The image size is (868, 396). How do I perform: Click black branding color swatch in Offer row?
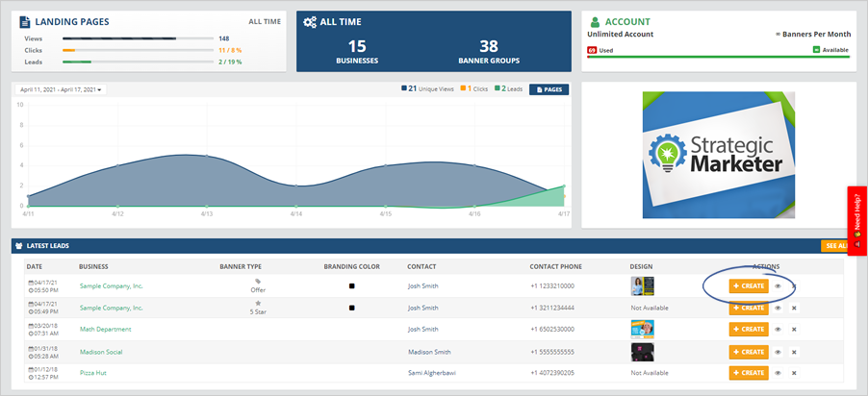click(x=352, y=286)
